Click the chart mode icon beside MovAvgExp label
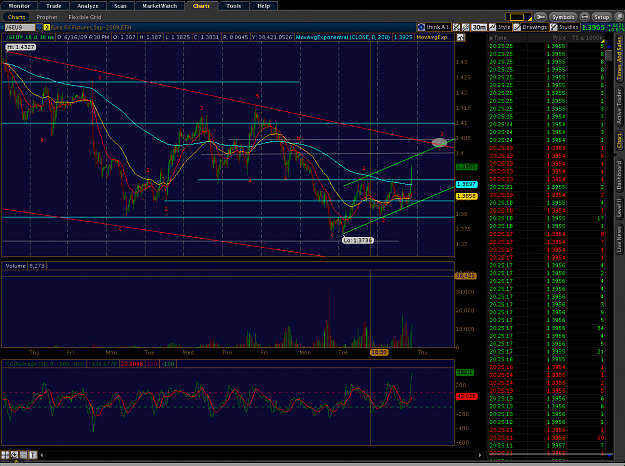Screen dimensions: 625x466 (x=460, y=37)
